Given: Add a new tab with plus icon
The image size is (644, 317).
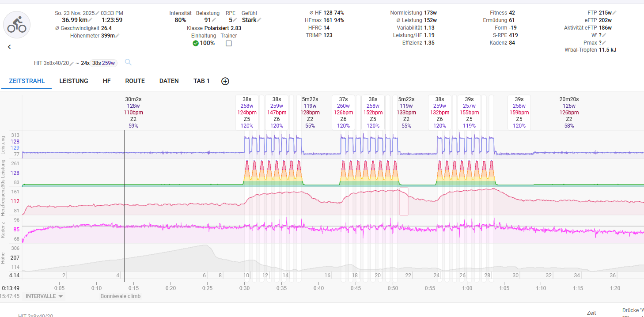Looking at the screenshot, I should (225, 81).
